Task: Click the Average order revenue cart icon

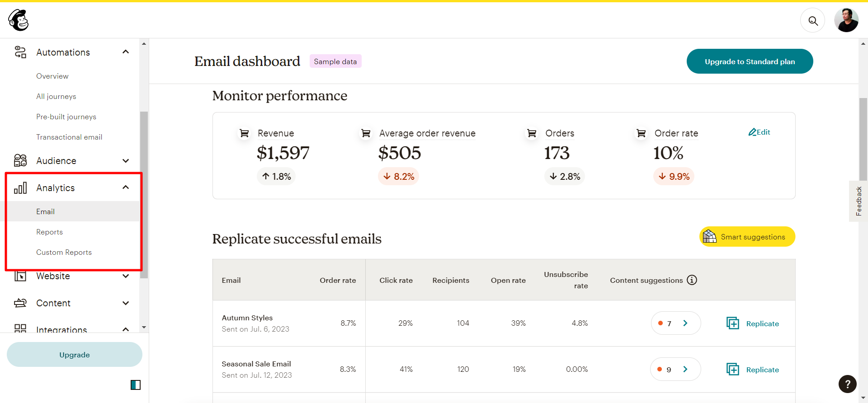Action: click(366, 133)
